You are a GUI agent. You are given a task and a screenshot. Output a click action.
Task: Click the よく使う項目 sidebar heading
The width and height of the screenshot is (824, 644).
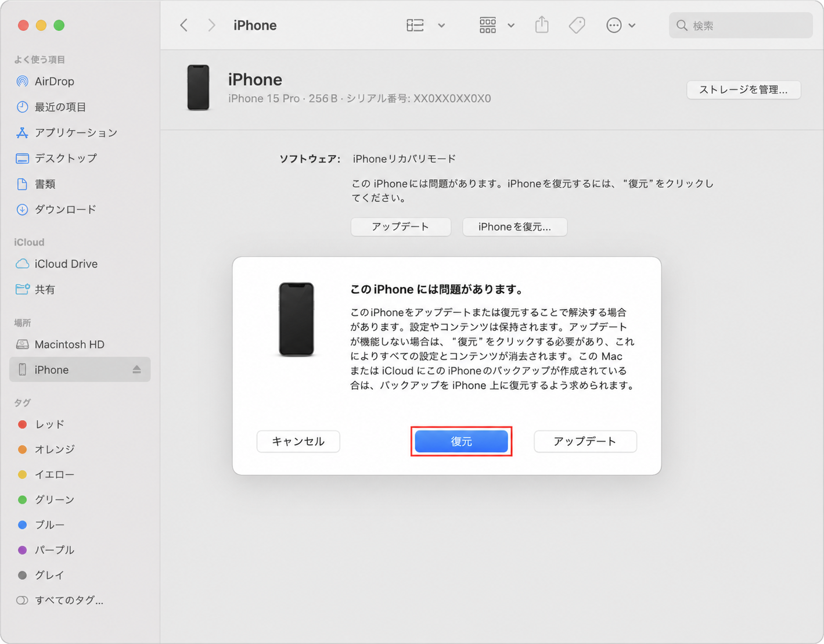39,59
